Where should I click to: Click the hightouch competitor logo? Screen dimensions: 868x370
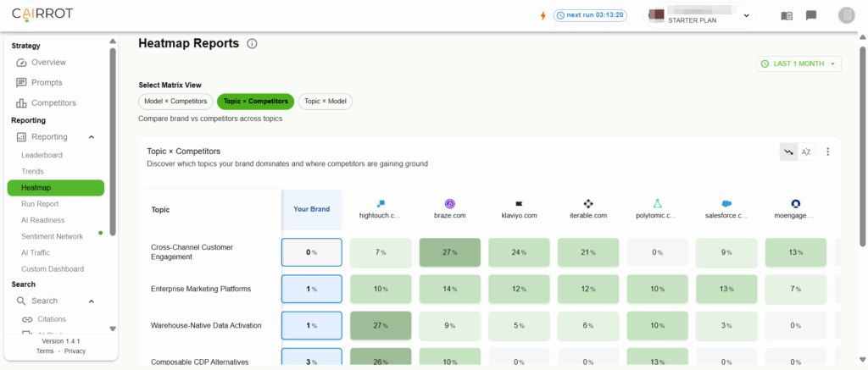[381, 203]
